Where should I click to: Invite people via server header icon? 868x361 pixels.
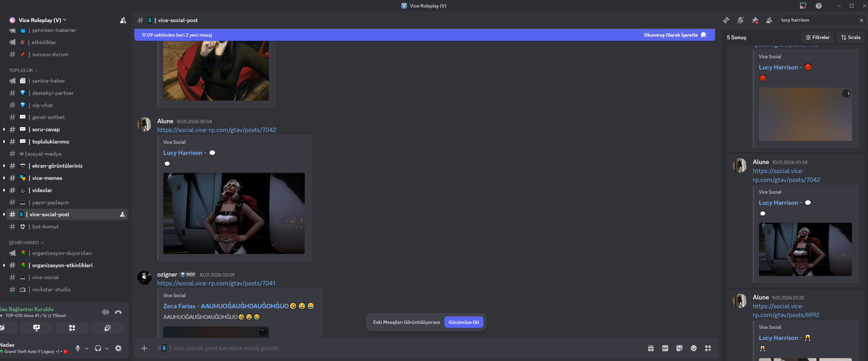(x=123, y=20)
